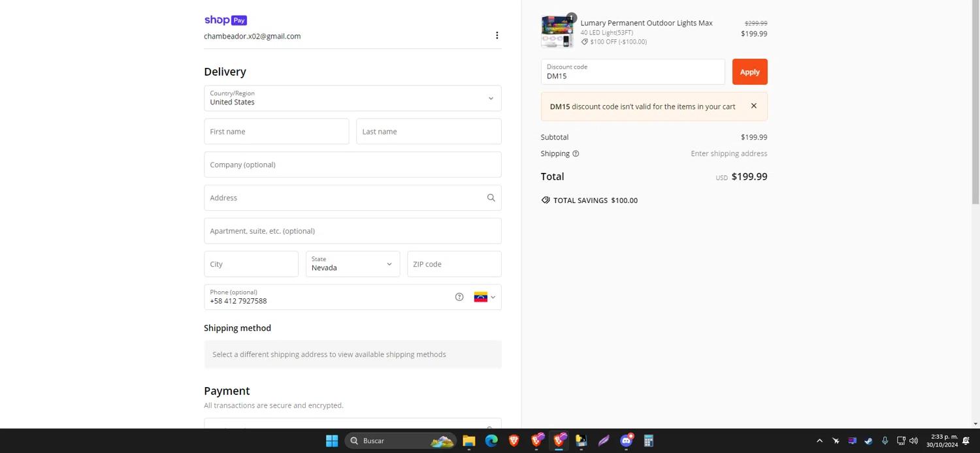Open Calculator from the taskbar

648,441
